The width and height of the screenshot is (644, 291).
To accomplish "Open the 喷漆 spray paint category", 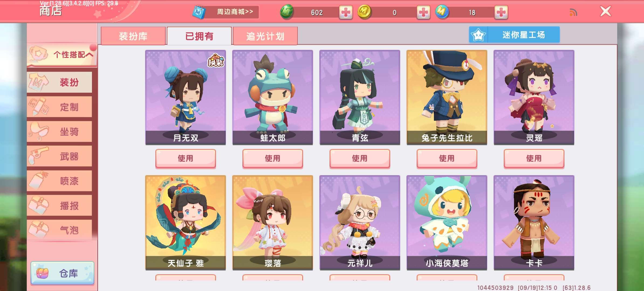I will [x=60, y=181].
